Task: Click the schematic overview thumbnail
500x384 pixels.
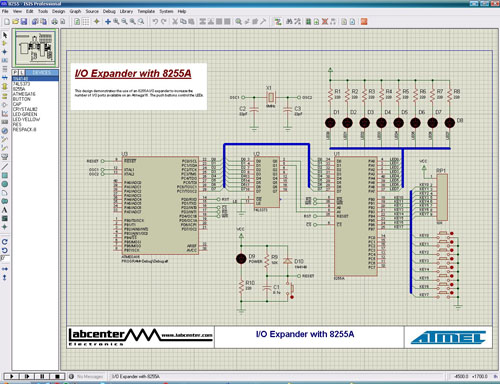Action: [x=35, y=48]
